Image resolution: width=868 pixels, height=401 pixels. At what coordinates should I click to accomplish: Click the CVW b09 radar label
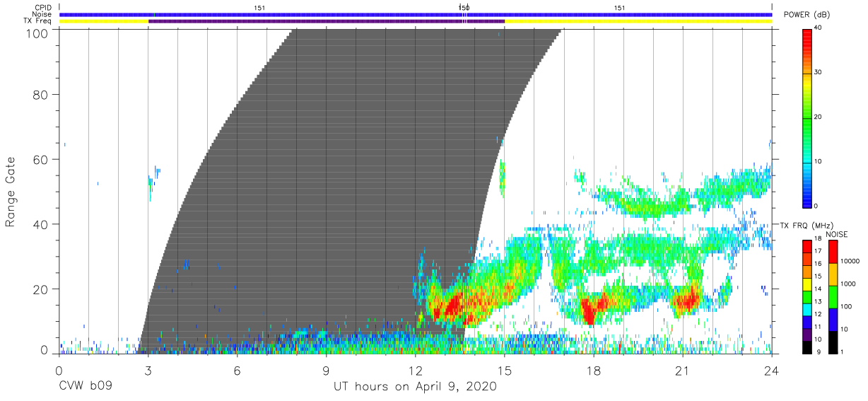pyautogui.click(x=84, y=387)
